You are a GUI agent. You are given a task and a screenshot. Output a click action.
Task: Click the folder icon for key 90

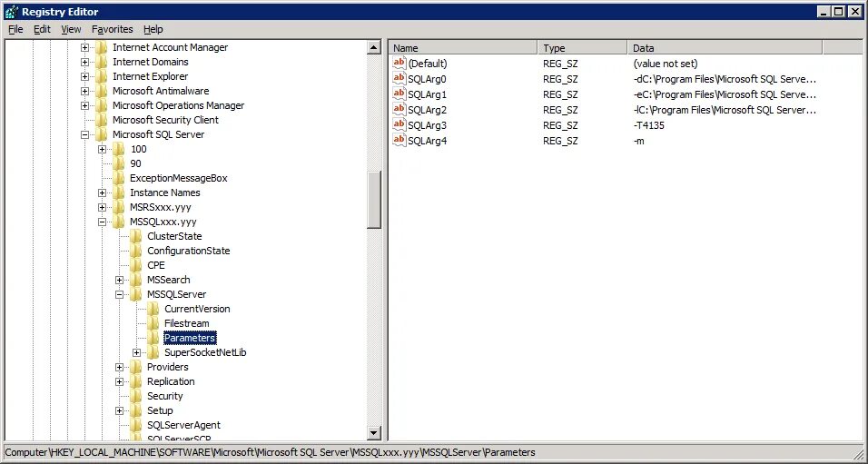[119, 163]
